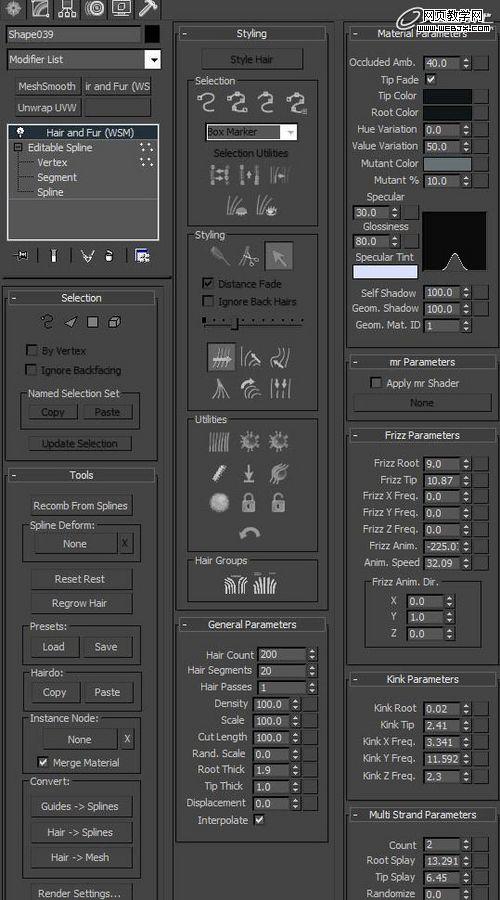Click the Tip Color swatch
Image resolution: width=500 pixels, height=900 pixels.
coord(448,96)
